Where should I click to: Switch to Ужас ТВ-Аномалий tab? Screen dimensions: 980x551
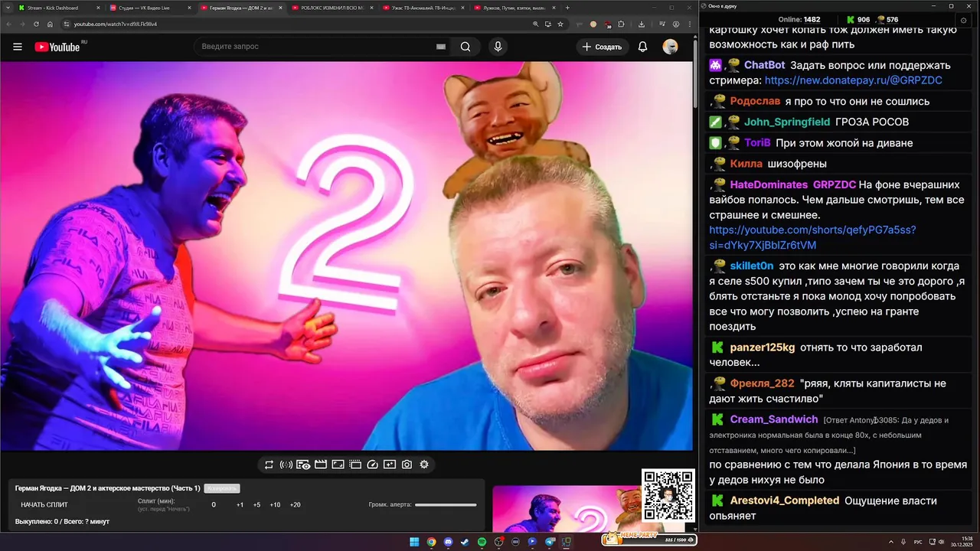click(423, 8)
